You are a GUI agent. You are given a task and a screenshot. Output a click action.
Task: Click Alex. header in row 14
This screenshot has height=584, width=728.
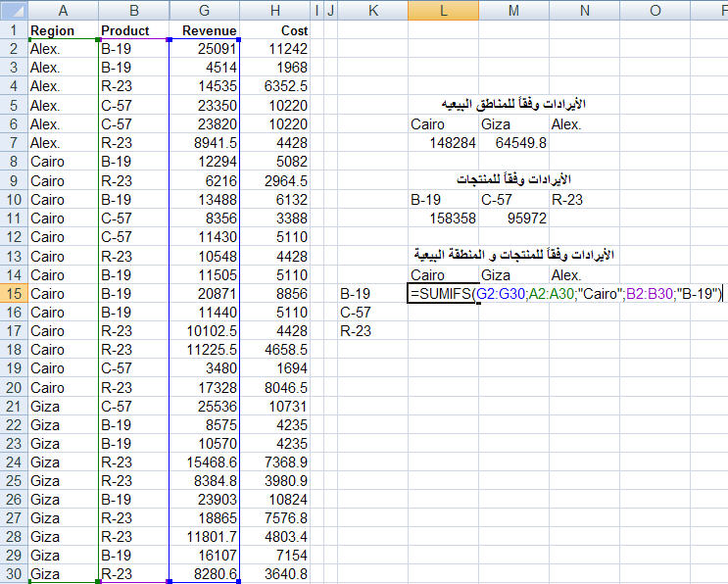(566, 274)
